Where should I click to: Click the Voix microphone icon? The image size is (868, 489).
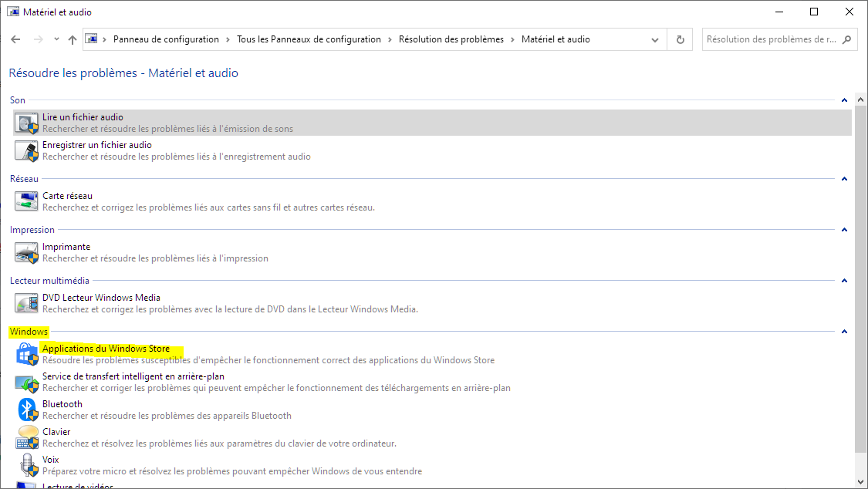[x=27, y=465]
